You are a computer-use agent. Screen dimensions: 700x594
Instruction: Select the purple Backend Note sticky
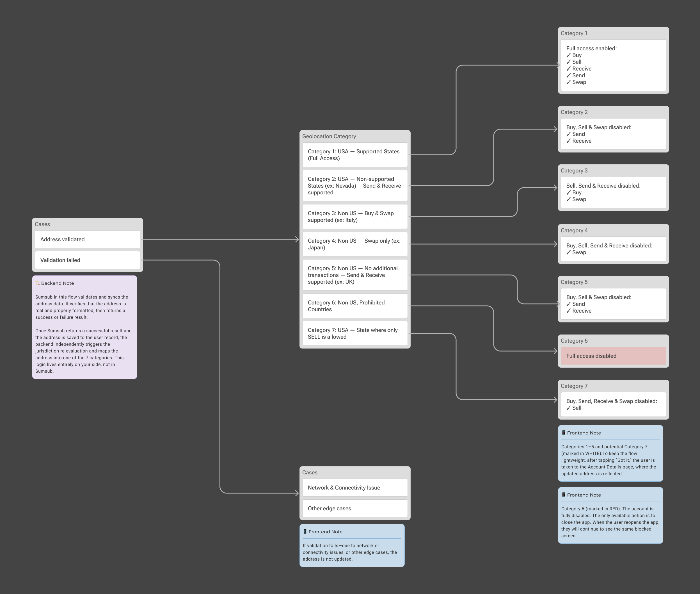(x=84, y=327)
